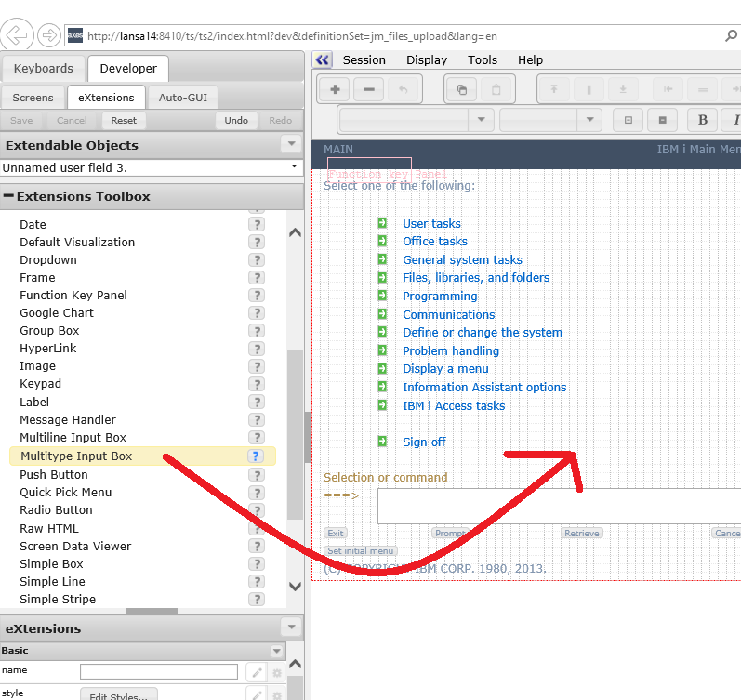741x700 pixels.
Task: Click the browser back arrow button
Action: (x=18, y=35)
